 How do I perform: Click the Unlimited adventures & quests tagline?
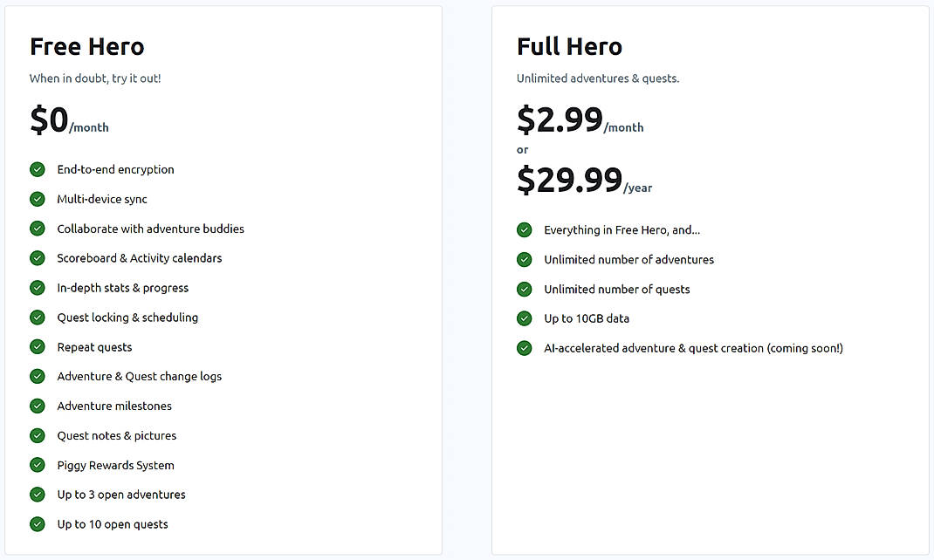(597, 79)
